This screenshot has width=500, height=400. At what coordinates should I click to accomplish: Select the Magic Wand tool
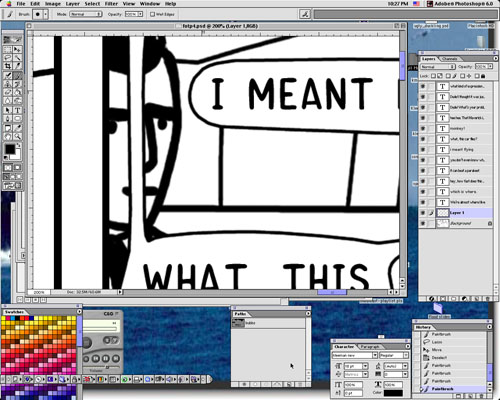coord(17,57)
